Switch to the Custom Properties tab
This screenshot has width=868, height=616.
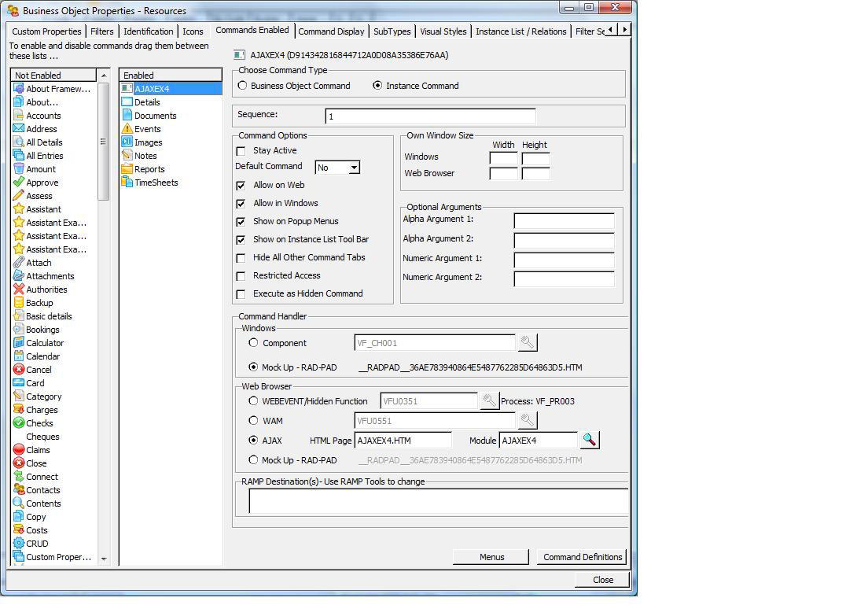[x=46, y=31]
